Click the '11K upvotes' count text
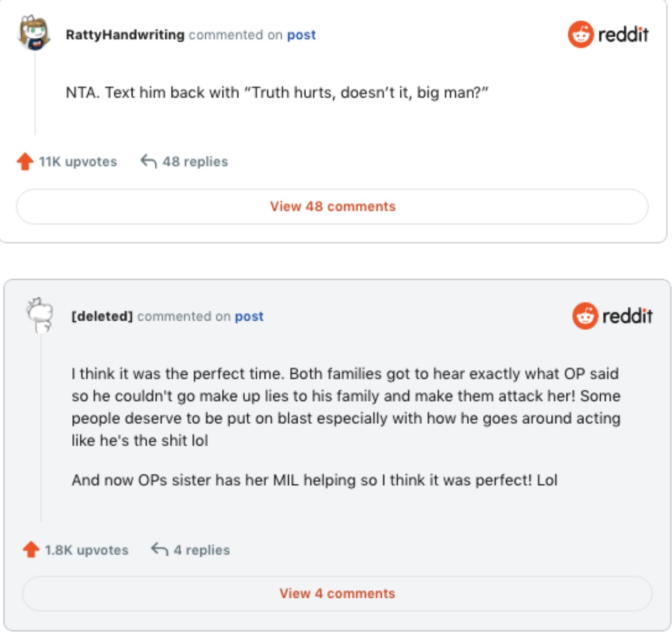Viewport: 672px width, 637px height. coord(78,162)
